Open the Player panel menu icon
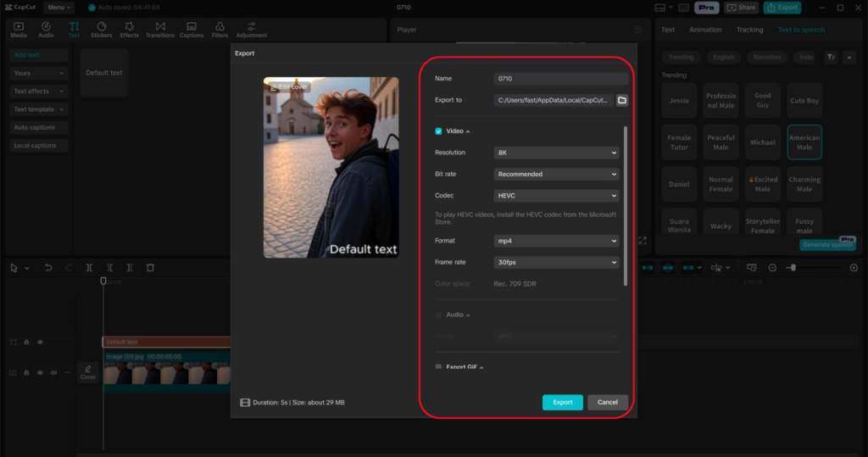The image size is (868, 457). (x=637, y=30)
